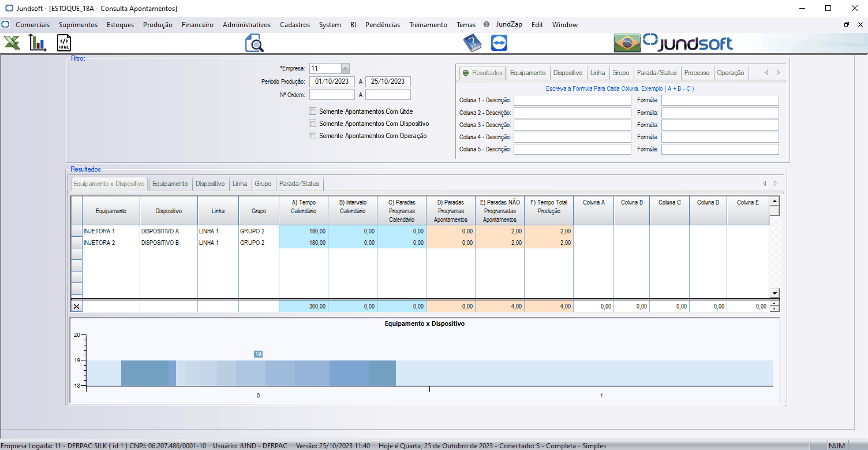
Task: Click the Brazil flag icon
Action: pos(627,43)
